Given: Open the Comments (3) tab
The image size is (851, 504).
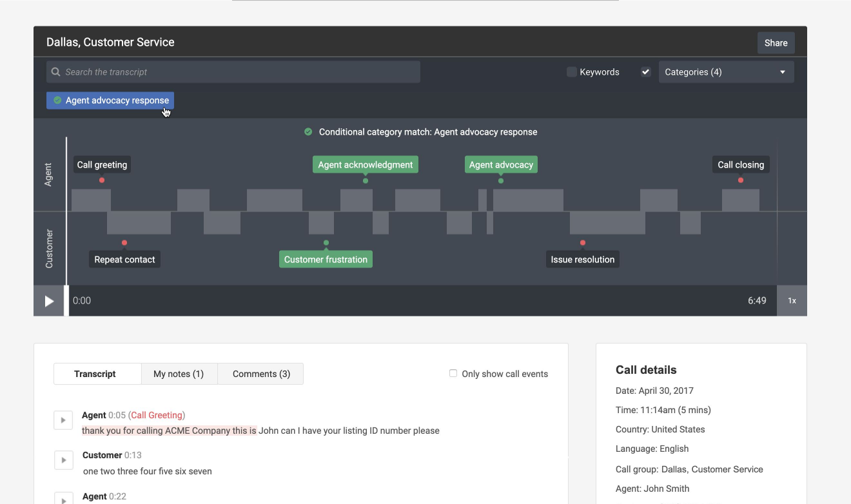Looking at the screenshot, I should [x=261, y=374].
